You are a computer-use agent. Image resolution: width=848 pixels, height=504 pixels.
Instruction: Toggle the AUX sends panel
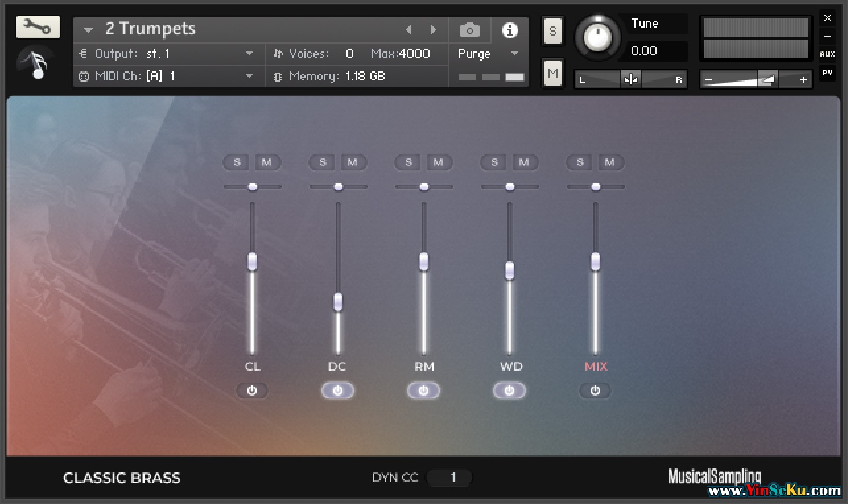pyautogui.click(x=827, y=54)
